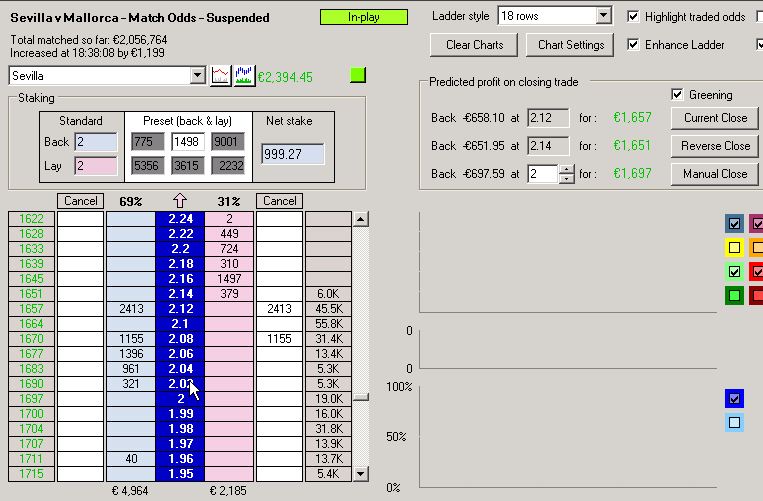Screen dimensions: 763x501
Task: Select the 1498 preset stake
Action: click(187, 142)
